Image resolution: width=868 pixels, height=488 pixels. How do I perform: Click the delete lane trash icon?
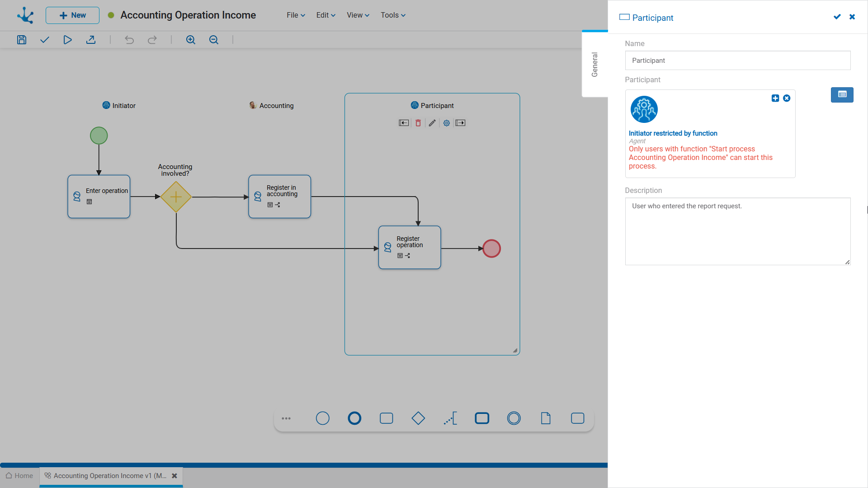coord(418,123)
